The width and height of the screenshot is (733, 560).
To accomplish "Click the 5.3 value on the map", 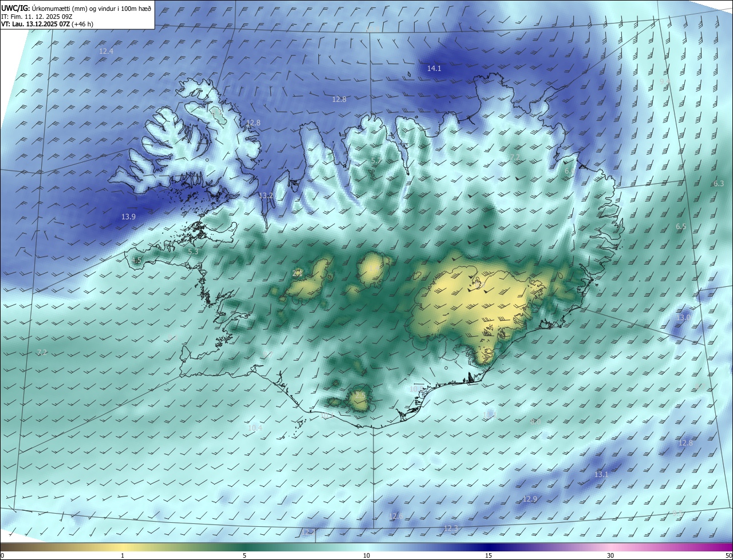I will point(193,251).
